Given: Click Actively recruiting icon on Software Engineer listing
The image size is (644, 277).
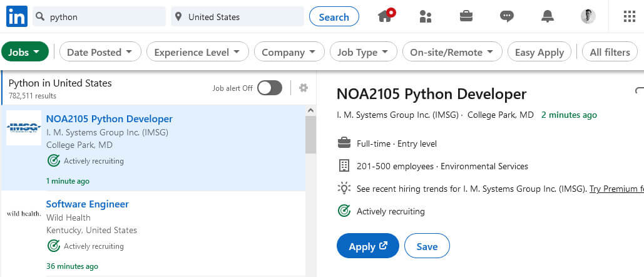Looking at the screenshot, I should click(x=53, y=246).
